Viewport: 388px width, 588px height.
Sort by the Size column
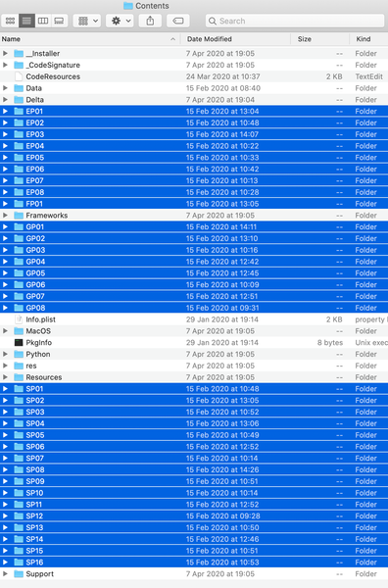coord(319,39)
